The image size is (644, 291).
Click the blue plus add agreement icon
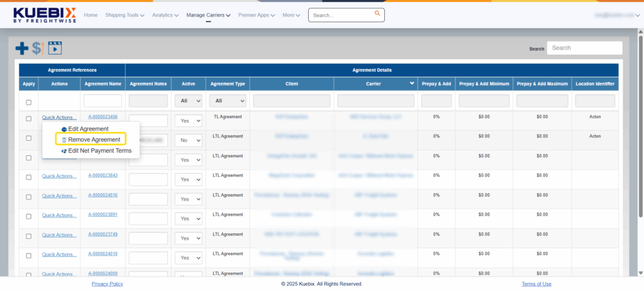coord(22,48)
